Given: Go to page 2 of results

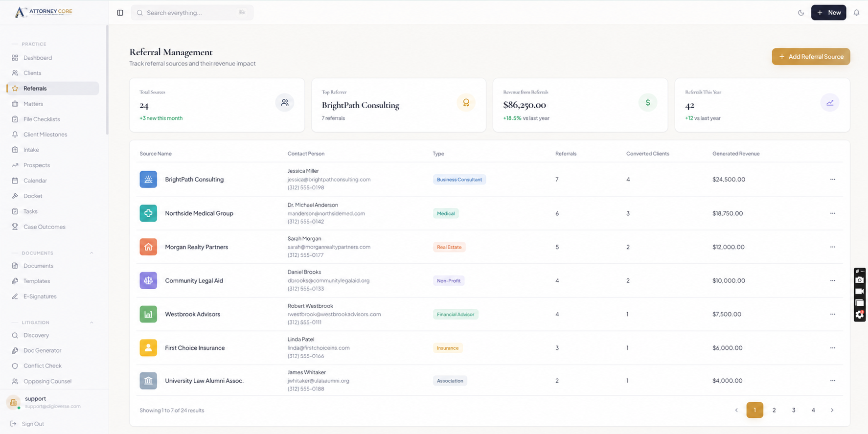Looking at the screenshot, I should click(774, 410).
